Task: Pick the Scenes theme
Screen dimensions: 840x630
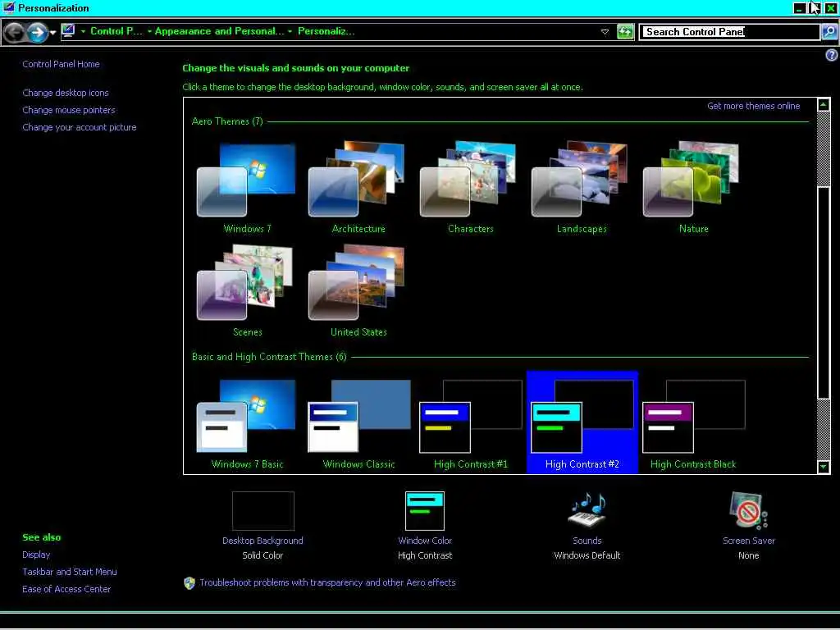Action: point(246,291)
